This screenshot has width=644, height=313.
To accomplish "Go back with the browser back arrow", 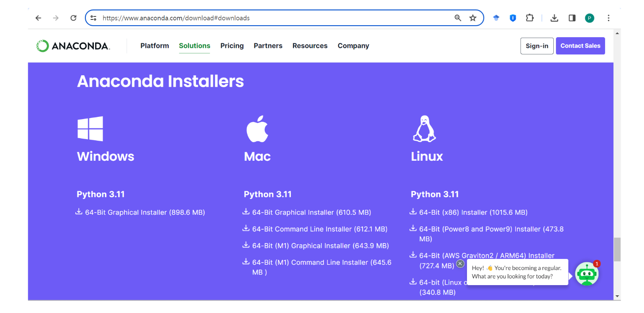I will (39, 18).
